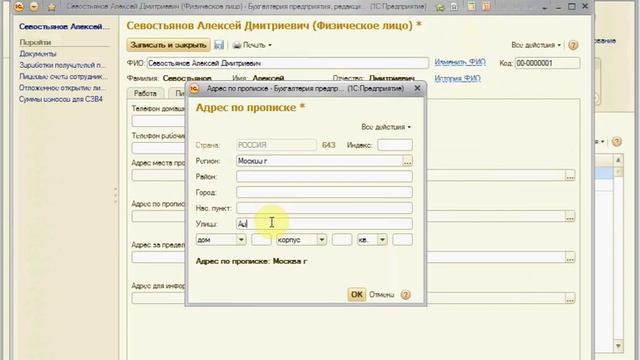Click scroll down arrow in background window scrollbar
640x360 pixels.
tap(618, 346)
